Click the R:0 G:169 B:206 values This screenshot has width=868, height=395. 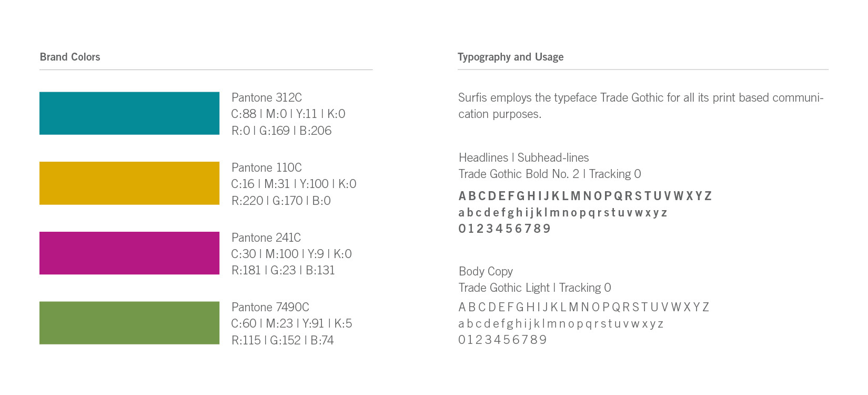[x=281, y=131]
